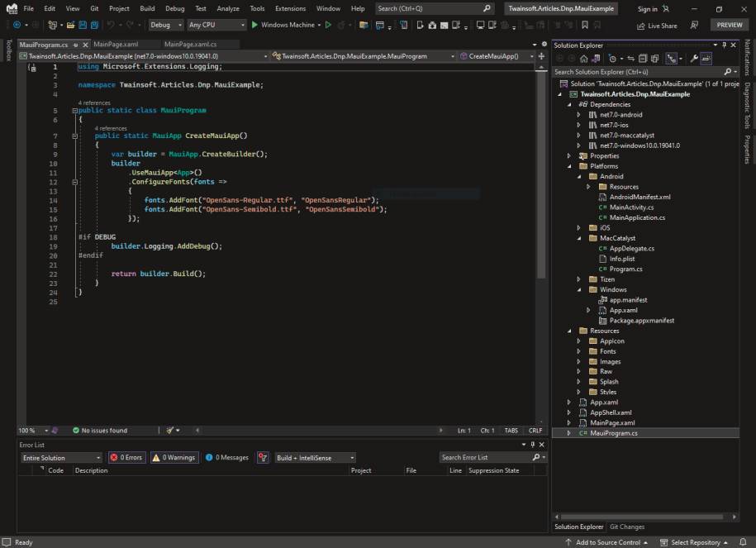The height and width of the screenshot is (548, 756).
Task: Open the Entire Solution scope dropdown
Action: click(61, 458)
